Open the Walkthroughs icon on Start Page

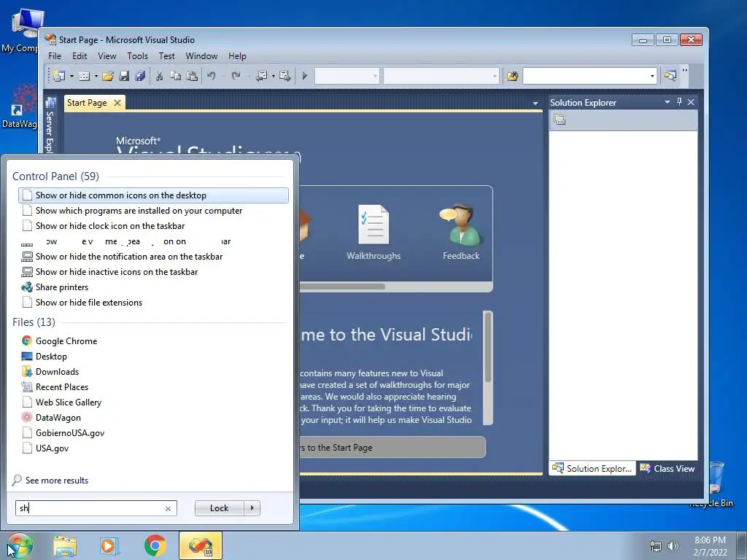[x=373, y=233]
